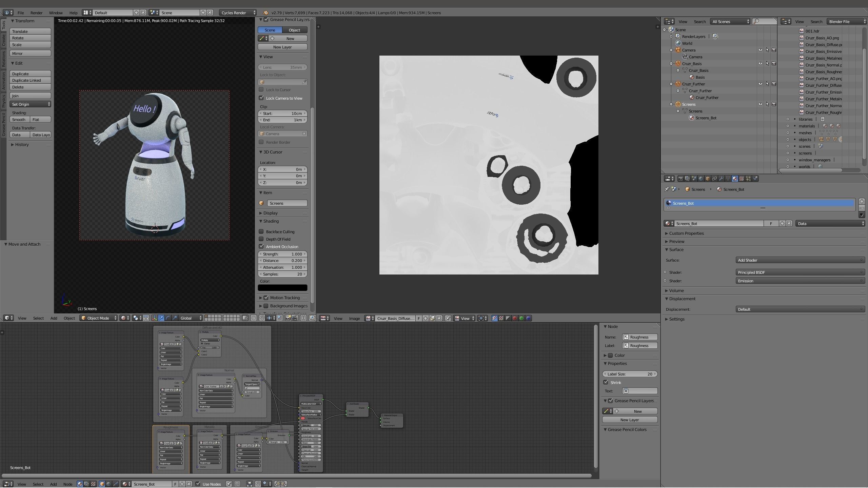Uncheck Lock Camera to View
868x488 pixels.
[x=261, y=98]
